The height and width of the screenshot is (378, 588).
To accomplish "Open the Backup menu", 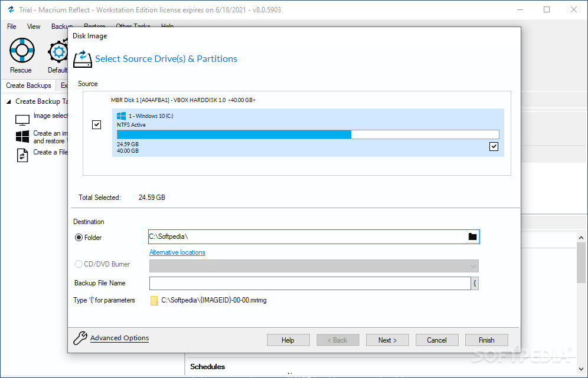I will 61,27.
